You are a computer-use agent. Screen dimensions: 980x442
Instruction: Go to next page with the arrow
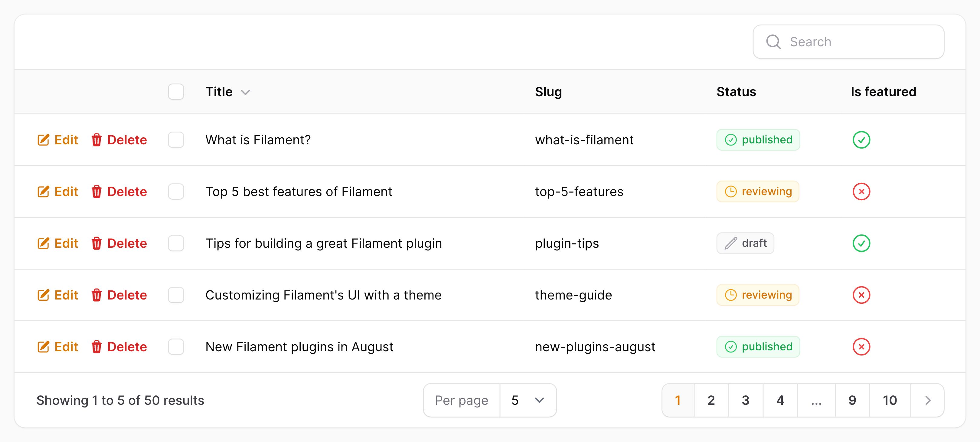click(x=927, y=400)
